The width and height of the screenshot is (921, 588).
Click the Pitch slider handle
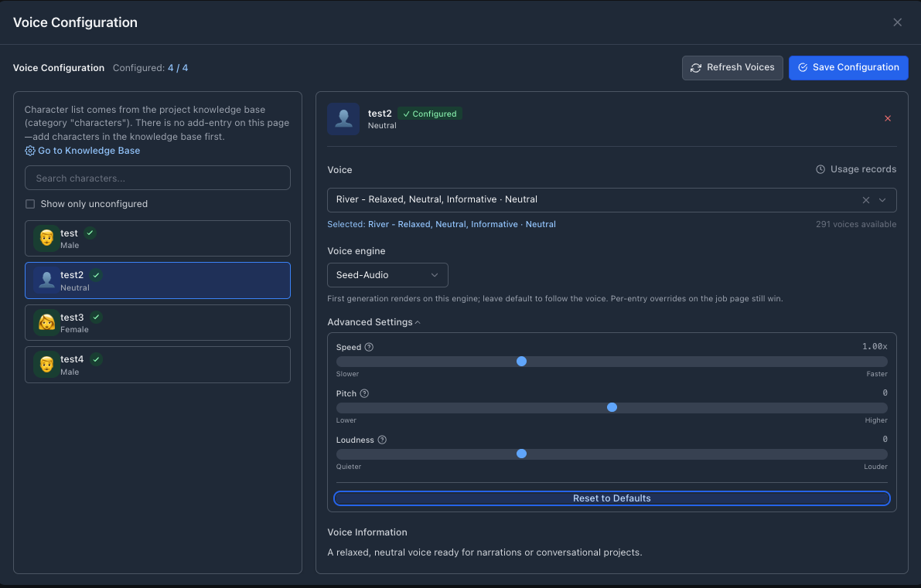click(x=612, y=407)
